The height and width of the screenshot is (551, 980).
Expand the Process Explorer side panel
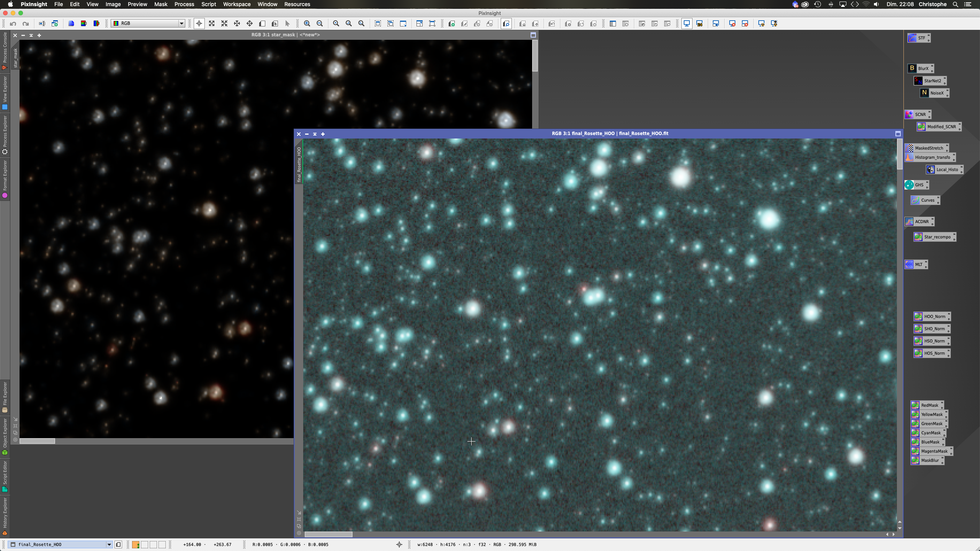coord(5,132)
